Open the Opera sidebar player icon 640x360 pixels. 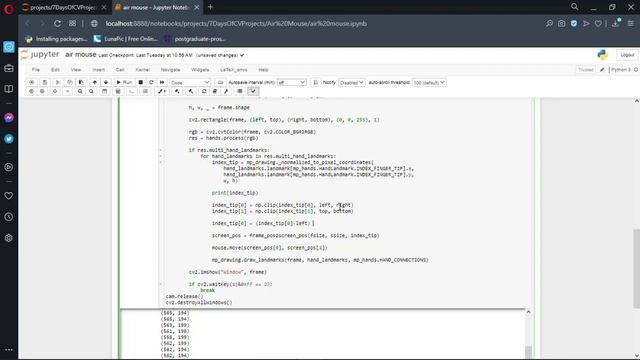(9, 167)
